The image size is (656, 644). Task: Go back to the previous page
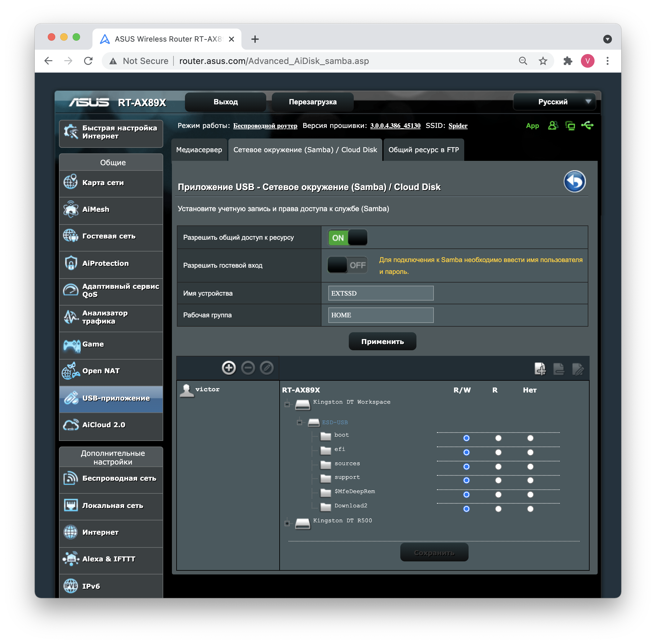[48, 61]
